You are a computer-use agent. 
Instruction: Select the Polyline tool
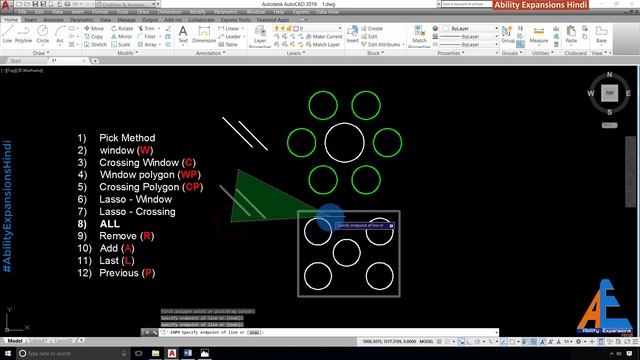coord(23,34)
